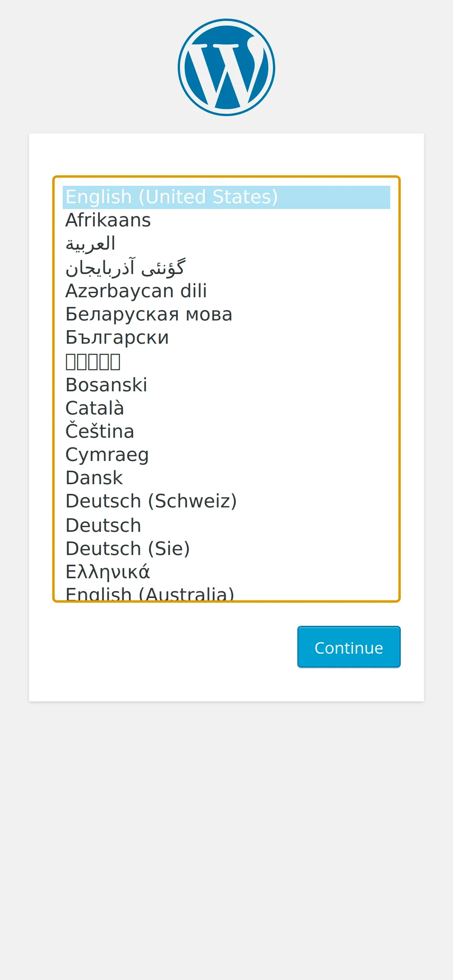Select the Arabic language option

point(91,244)
